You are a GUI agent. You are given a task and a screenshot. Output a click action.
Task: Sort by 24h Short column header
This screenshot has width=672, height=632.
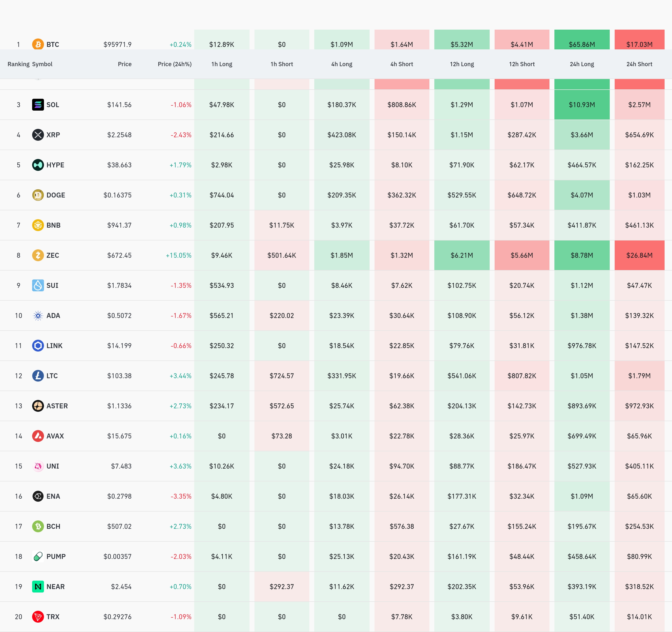point(639,64)
